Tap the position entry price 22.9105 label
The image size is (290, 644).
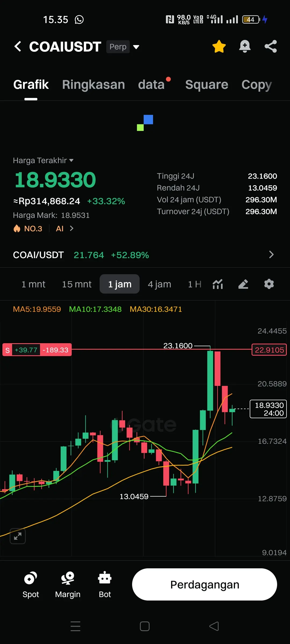click(269, 350)
